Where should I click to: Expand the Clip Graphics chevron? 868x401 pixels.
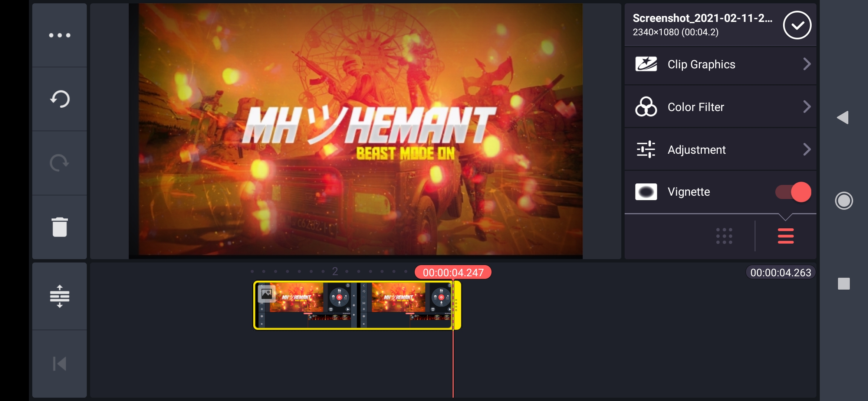click(x=806, y=64)
